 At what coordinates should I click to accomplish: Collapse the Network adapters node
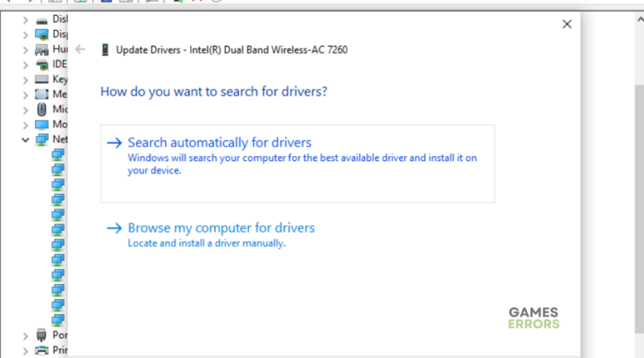[x=25, y=139]
